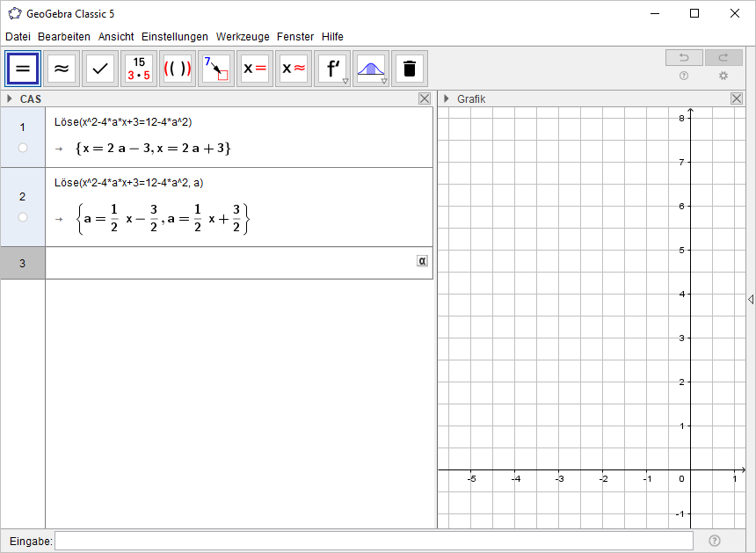Toggle the output circle of CAS row 1

point(22,148)
